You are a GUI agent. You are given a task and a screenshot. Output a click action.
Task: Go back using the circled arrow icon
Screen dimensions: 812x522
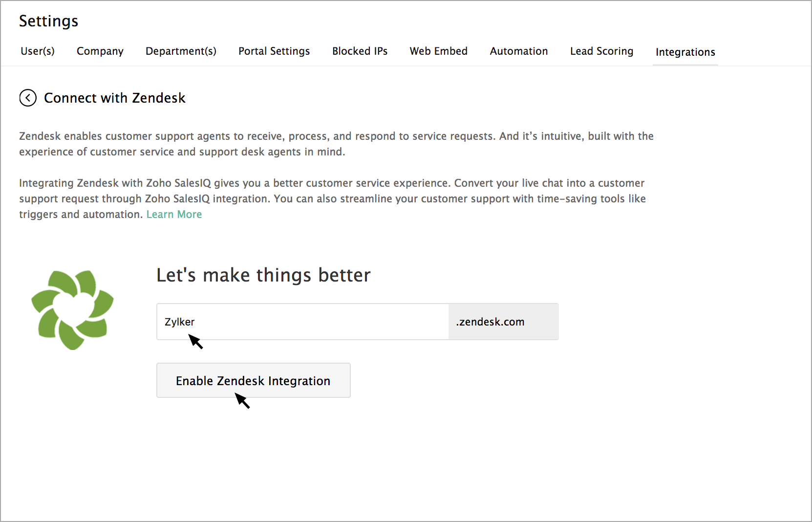[28, 98]
